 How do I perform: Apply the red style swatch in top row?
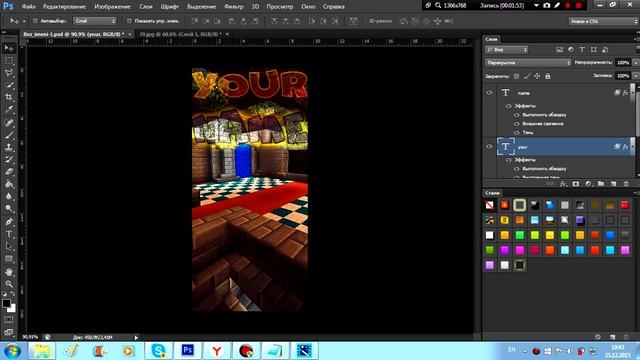(x=625, y=205)
